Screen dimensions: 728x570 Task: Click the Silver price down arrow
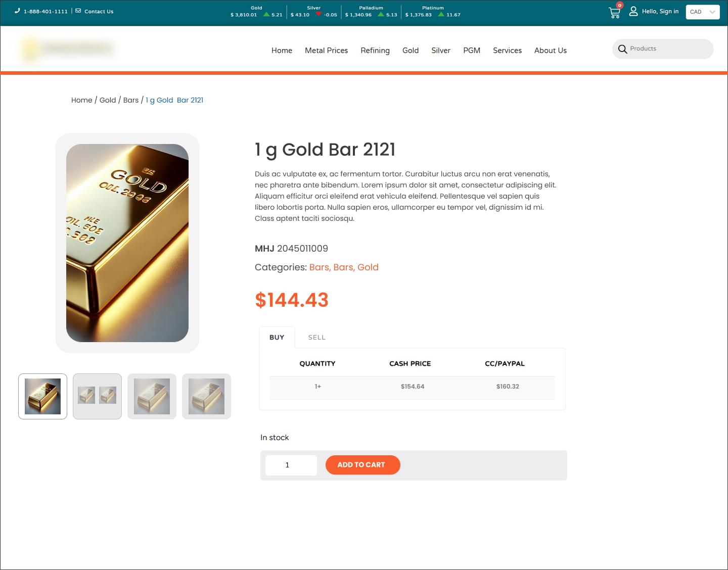[x=318, y=14]
